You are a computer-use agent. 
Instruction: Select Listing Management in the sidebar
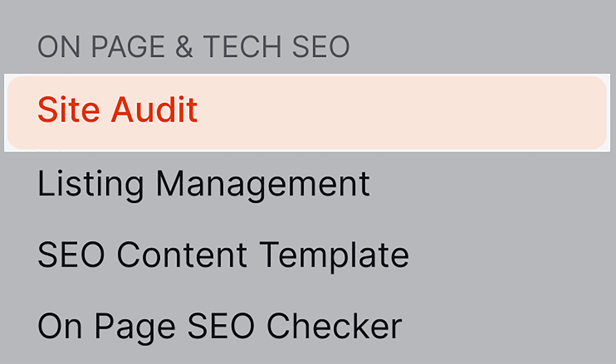[203, 184]
